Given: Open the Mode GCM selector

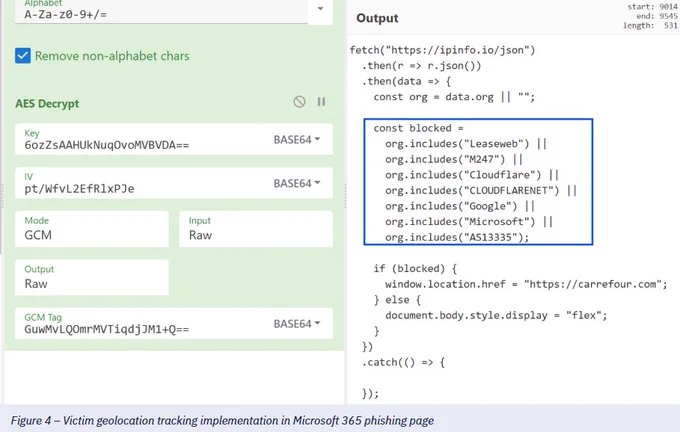Looking at the screenshot, I should (92, 229).
